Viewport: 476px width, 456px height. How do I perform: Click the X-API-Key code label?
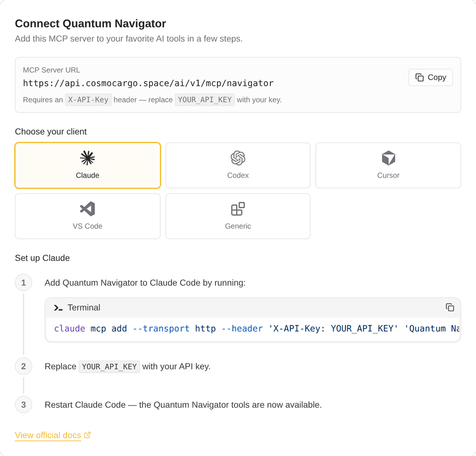tap(88, 100)
